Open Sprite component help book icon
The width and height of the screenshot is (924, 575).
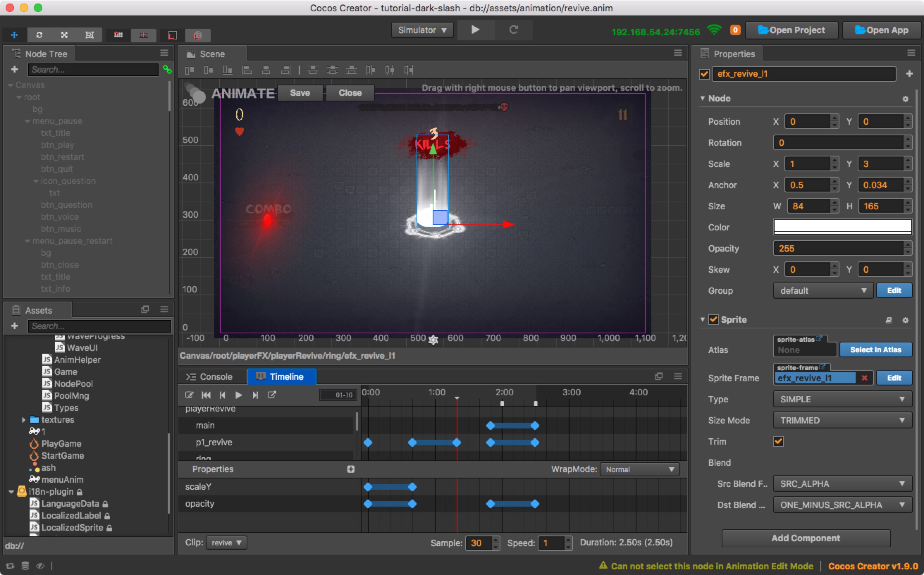tap(889, 320)
